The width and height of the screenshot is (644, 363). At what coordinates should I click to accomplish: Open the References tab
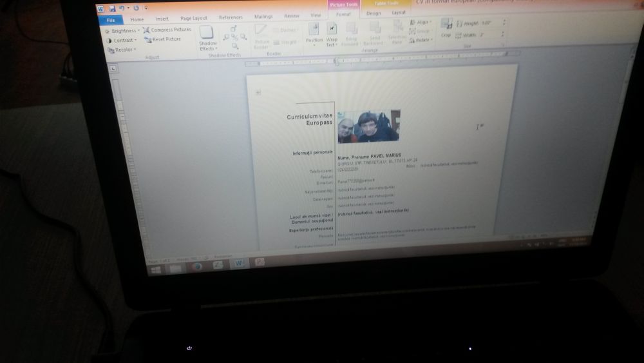point(231,17)
